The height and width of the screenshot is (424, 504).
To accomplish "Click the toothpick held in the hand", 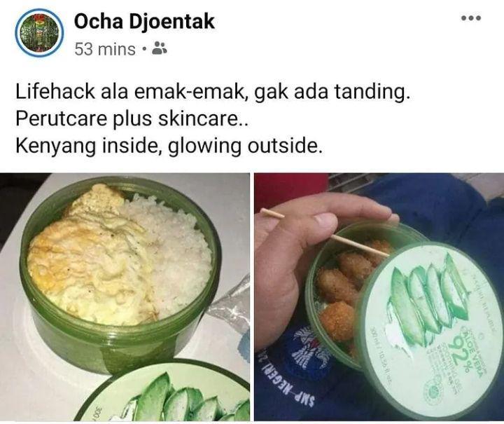I will point(326,233).
